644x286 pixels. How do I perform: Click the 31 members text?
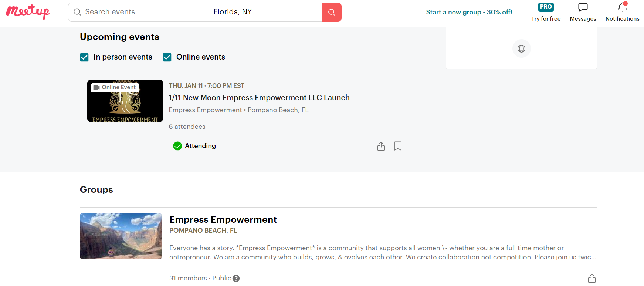tap(188, 278)
